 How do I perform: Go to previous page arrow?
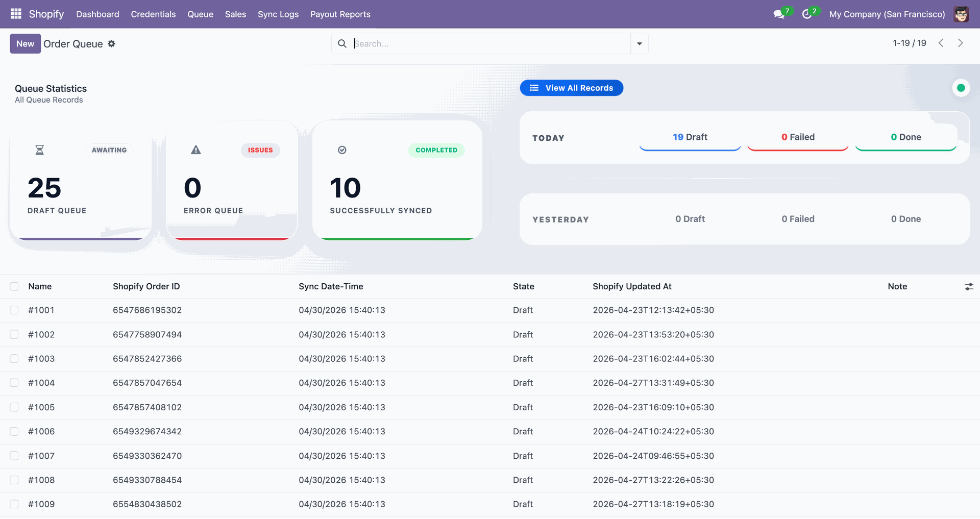(x=941, y=43)
